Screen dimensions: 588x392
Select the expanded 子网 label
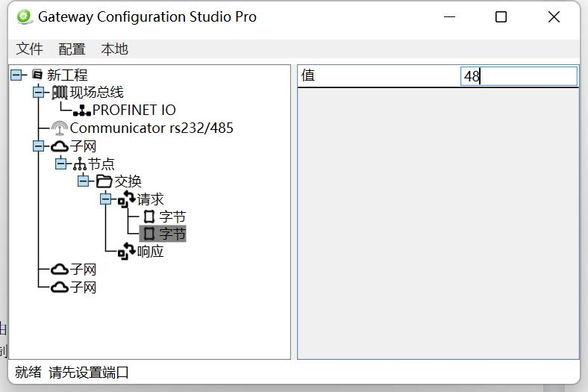point(84,146)
